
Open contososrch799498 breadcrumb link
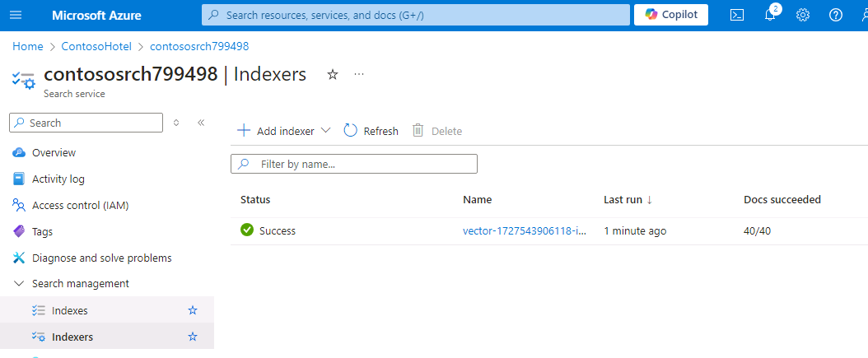pos(199,46)
